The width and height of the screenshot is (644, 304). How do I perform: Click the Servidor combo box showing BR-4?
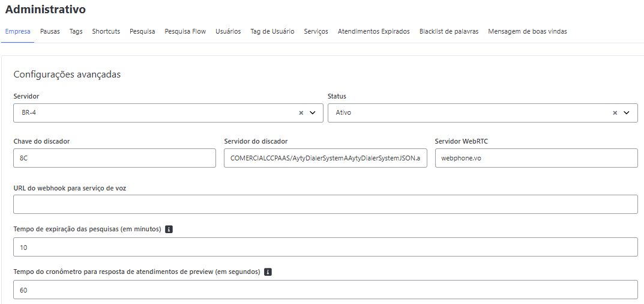click(169, 113)
